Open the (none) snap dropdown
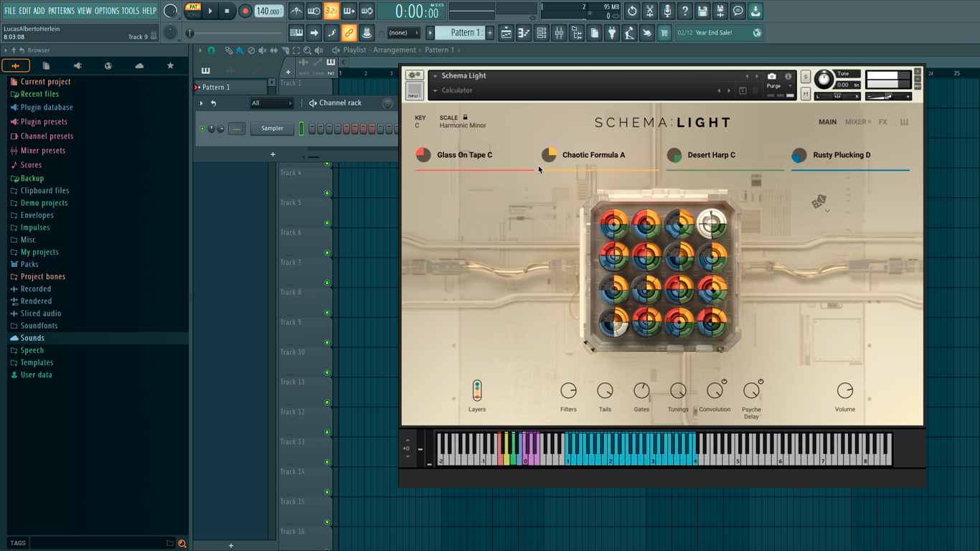 pos(403,33)
